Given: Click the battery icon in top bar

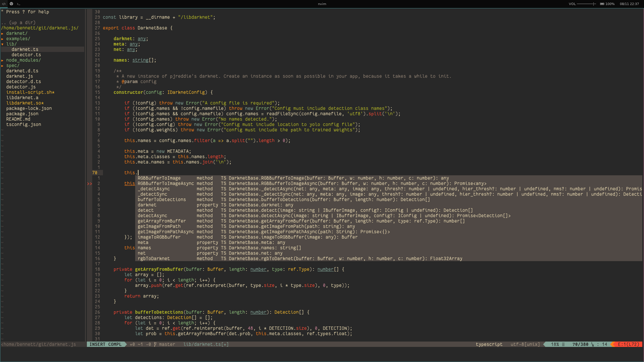Looking at the screenshot, I should (602, 4).
